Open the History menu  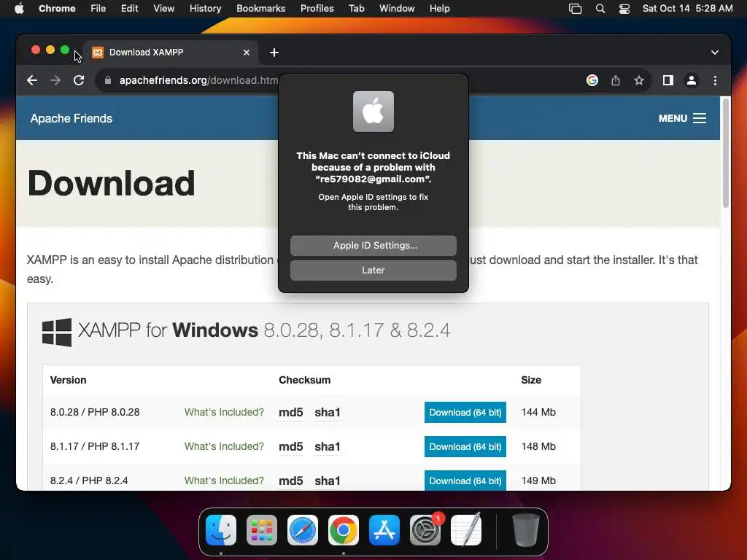point(205,9)
